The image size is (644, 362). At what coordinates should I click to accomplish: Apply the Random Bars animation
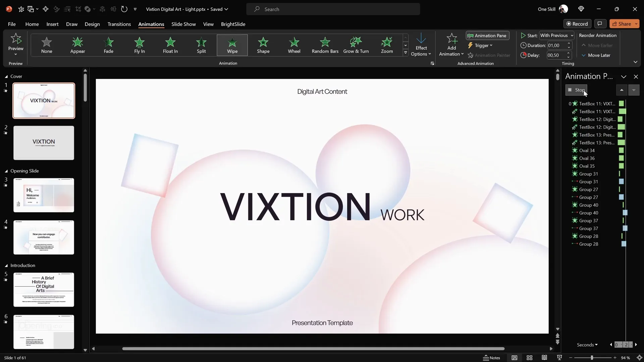tap(325, 45)
